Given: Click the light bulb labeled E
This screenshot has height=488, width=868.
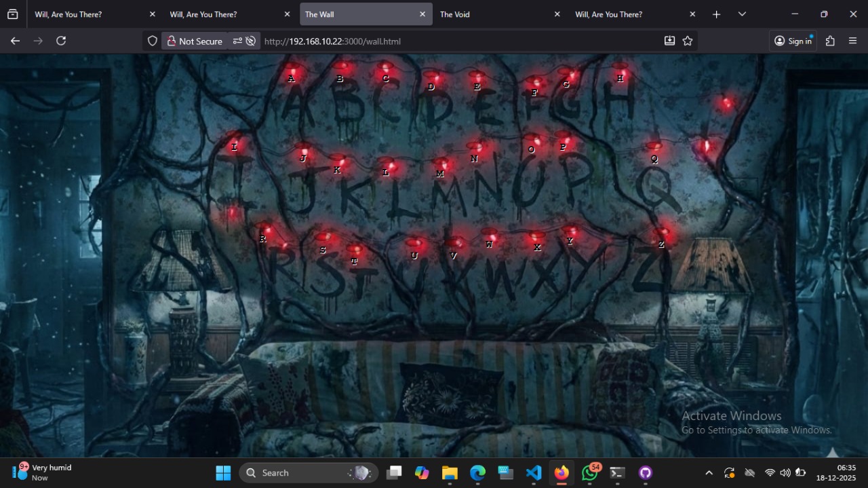Looking at the screenshot, I should tap(477, 78).
